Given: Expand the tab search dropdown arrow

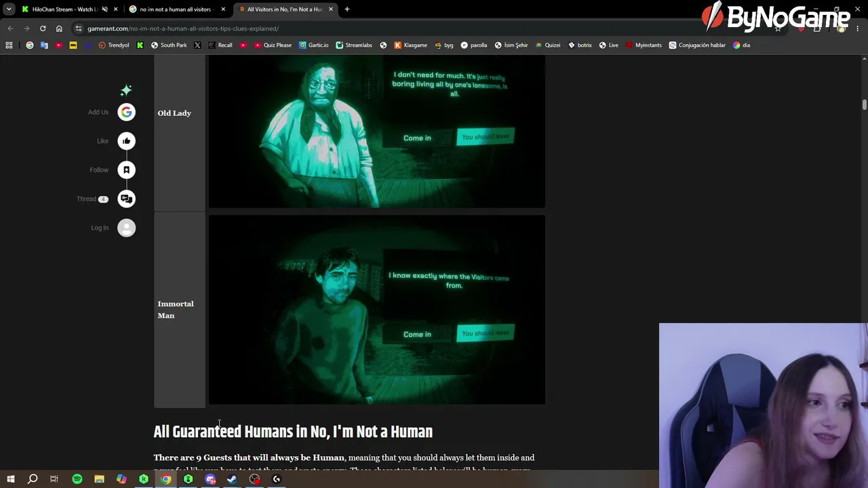Looking at the screenshot, I should pyautogui.click(x=9, y=9).
